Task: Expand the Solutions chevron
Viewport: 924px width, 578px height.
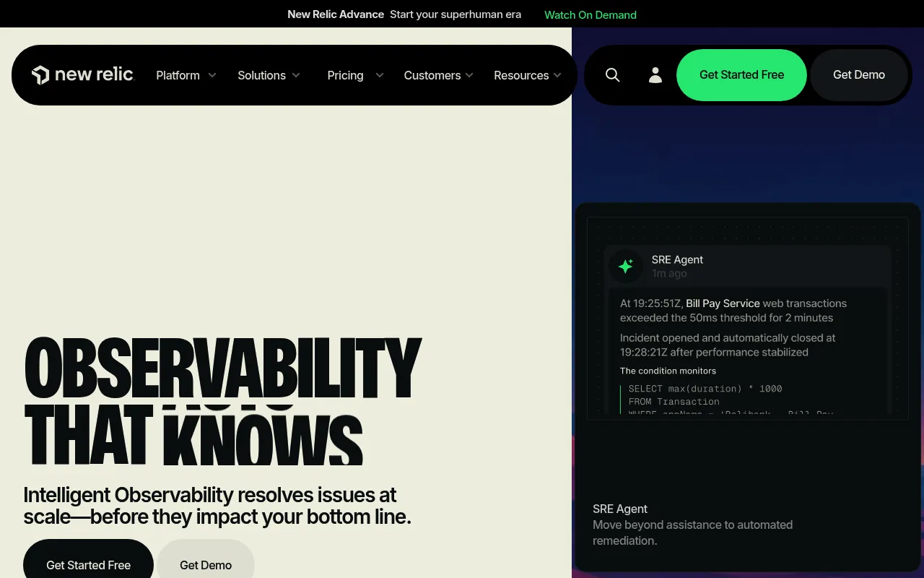Action: click(x=296, y=75)
